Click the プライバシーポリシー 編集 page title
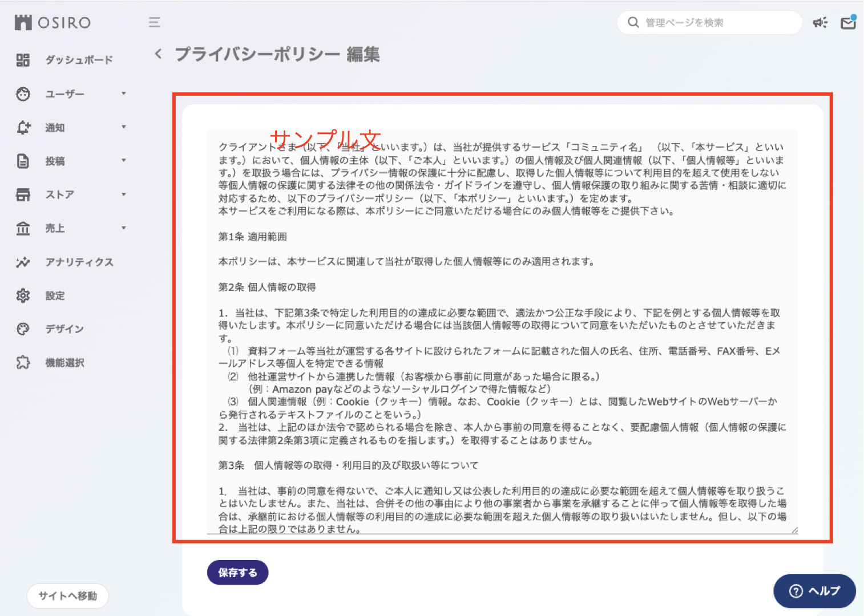This screenshot has height=616, width=864. 277,54
